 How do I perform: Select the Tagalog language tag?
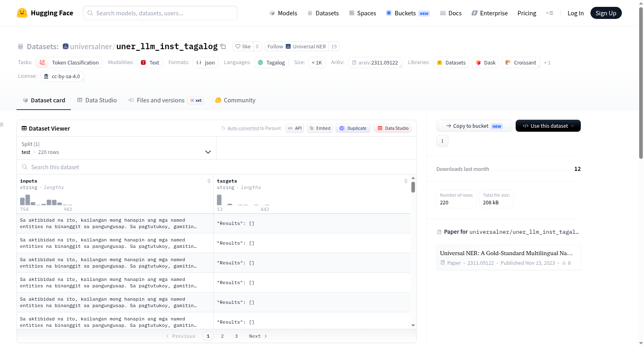tap(271, 62)
